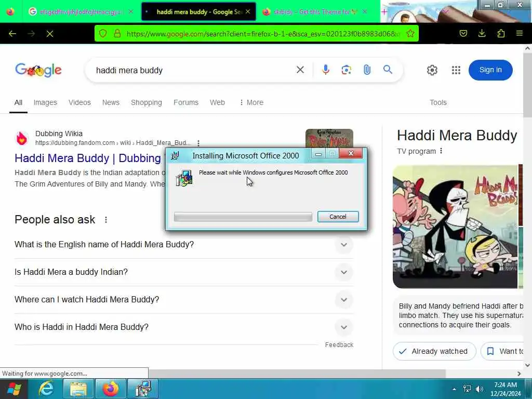Switch to the Forums results tab
532x399 pixels.
click(x=185, y=102)
